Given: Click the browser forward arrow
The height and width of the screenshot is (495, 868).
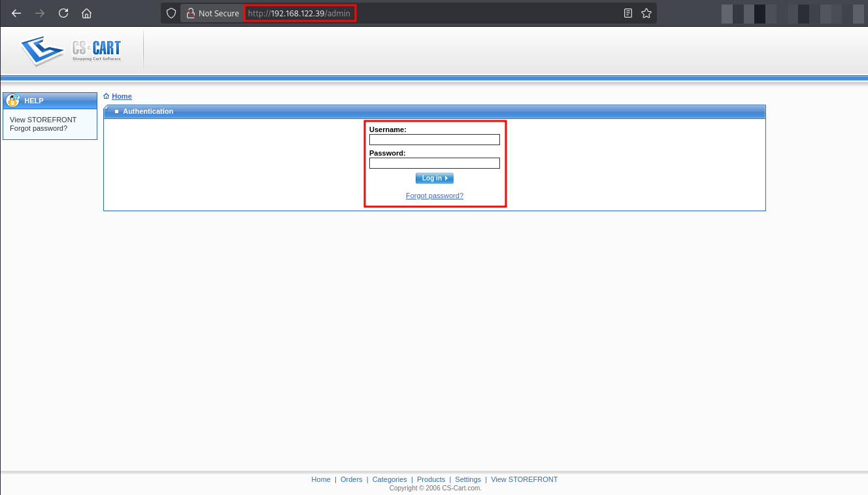Looking at the screenshot, I should [x=40, y=13].
